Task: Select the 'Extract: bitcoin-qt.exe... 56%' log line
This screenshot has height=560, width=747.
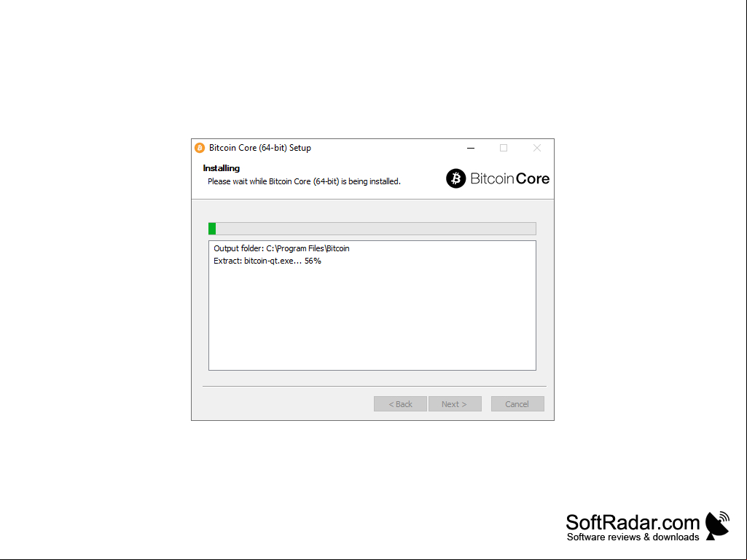Action: (x=267, y=261)
